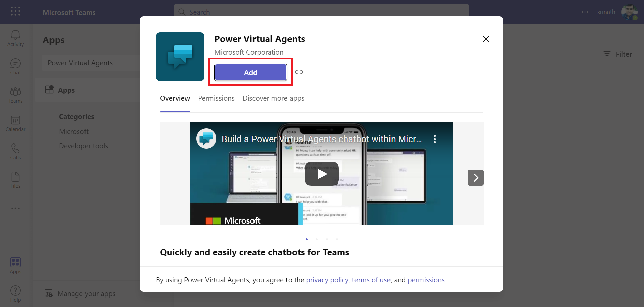Go to Teams in the sidebar

click(x=15, y=95)
